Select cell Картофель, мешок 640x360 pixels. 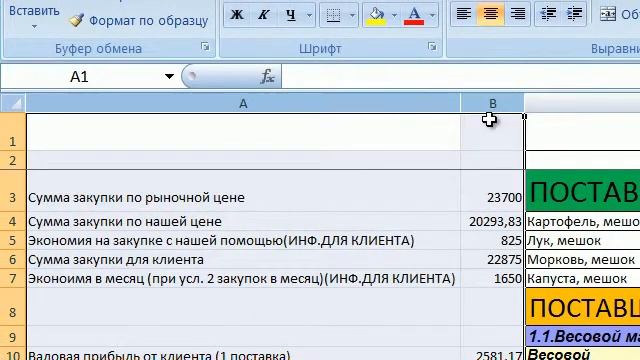pyautogui.click(x=583, y=221)
